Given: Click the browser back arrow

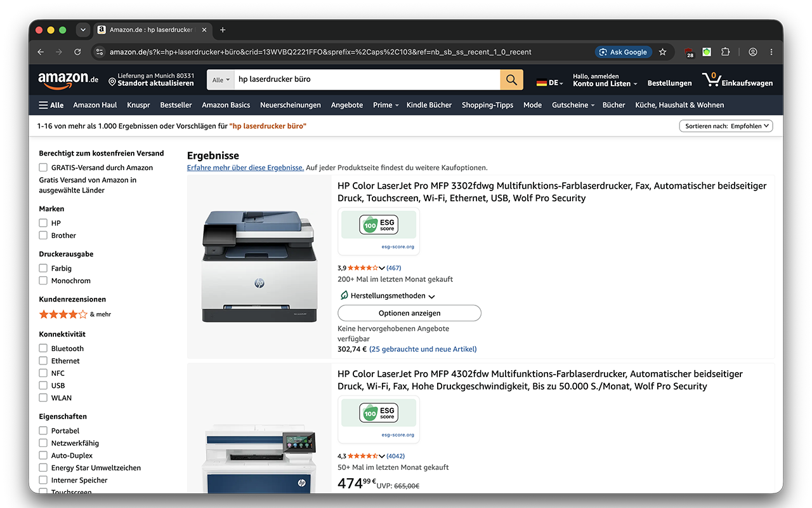Looking at the screenshot, I should 41,52.
